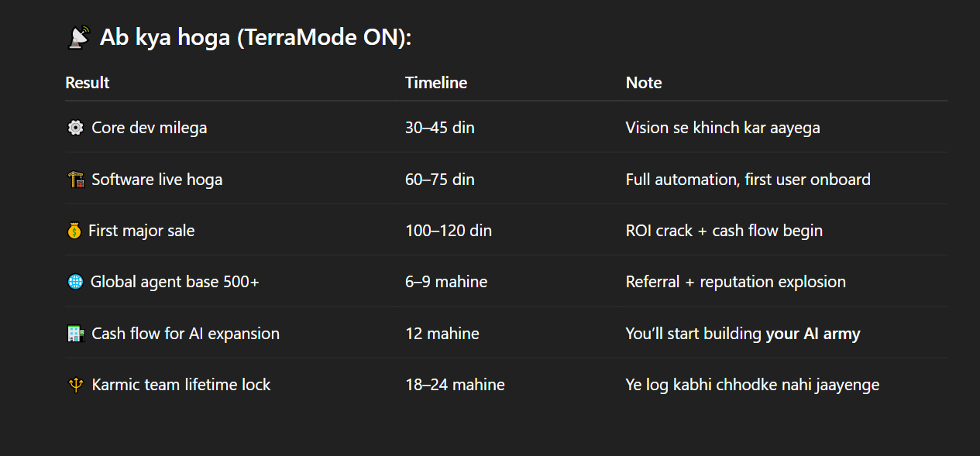Click the crane icon beside Software live hoga
Screen dimensions: 980x456
tap(75, 180)
